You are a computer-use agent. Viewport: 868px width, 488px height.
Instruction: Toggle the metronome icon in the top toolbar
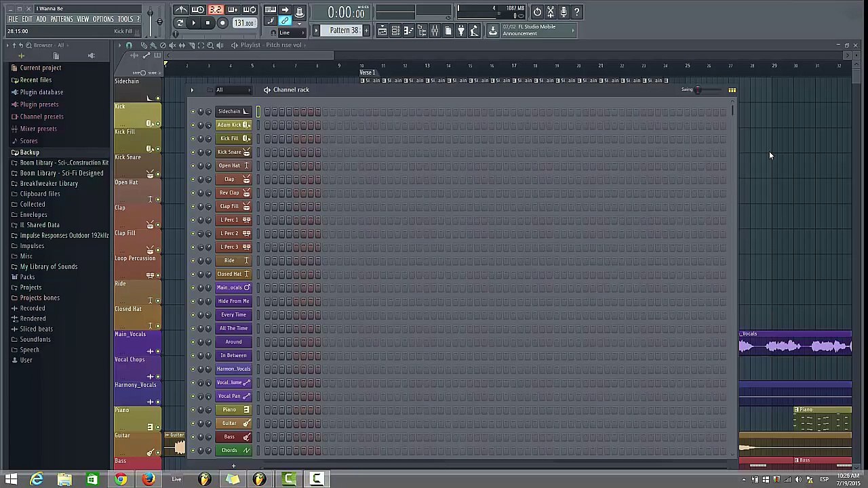tap(181, 9)
